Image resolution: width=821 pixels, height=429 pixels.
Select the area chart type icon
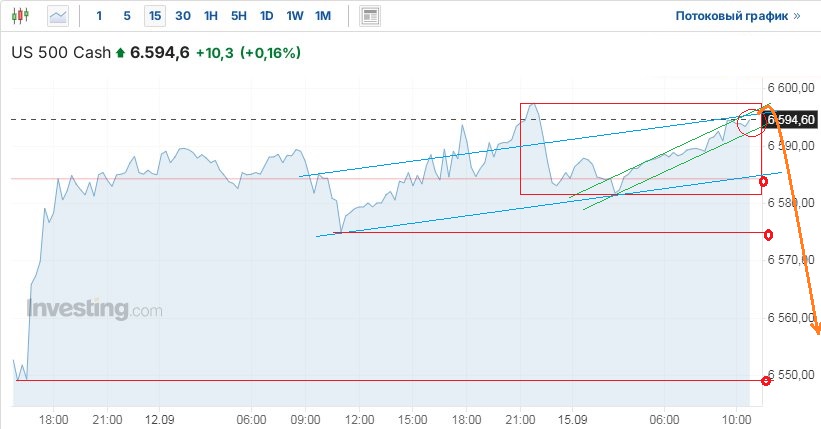59,16
